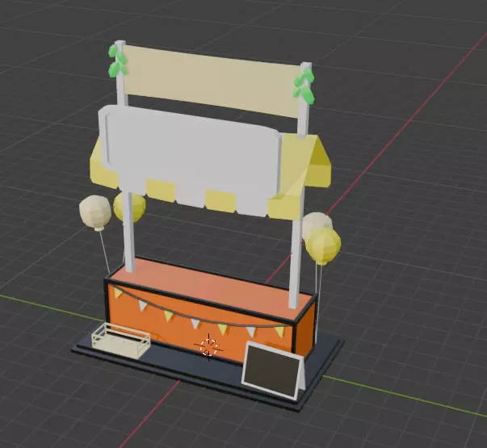Select the yellow balloon on the right side
The width and height of the screenshot is (487, 448).
(x=323, y=247)
